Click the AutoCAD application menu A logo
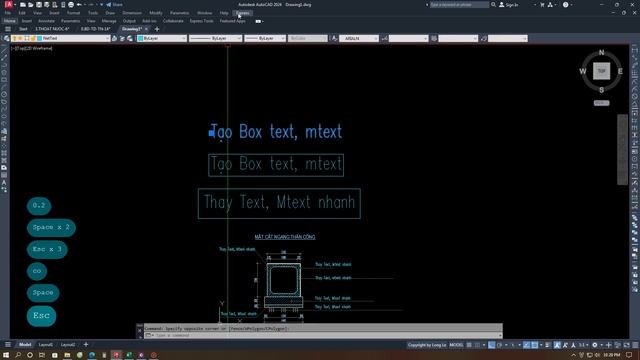 point(8,4)
